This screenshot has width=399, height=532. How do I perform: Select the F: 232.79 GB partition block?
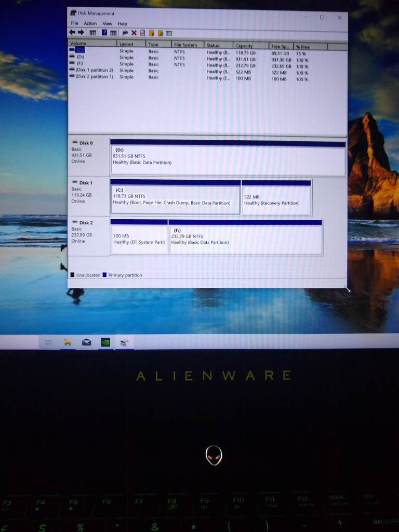coord(245,239)
